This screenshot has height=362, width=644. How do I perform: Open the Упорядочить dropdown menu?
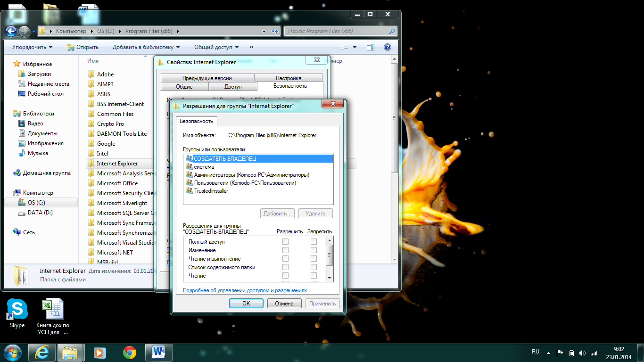click(32, 47)
